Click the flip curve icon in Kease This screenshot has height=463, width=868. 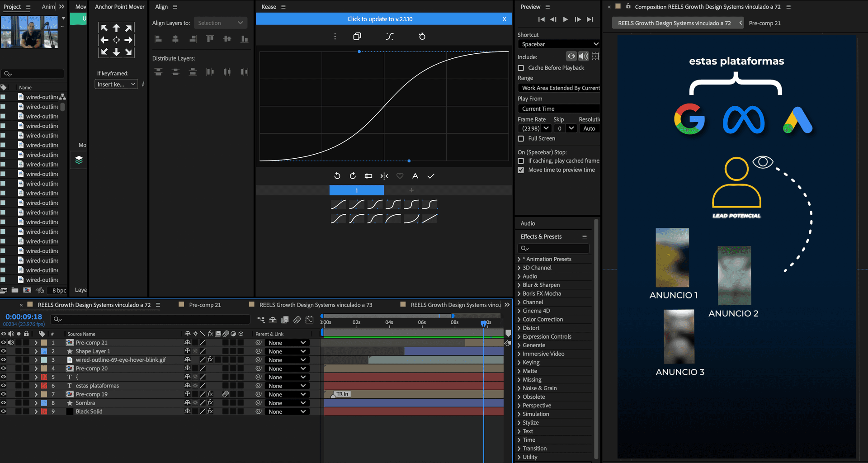(384, 176)
